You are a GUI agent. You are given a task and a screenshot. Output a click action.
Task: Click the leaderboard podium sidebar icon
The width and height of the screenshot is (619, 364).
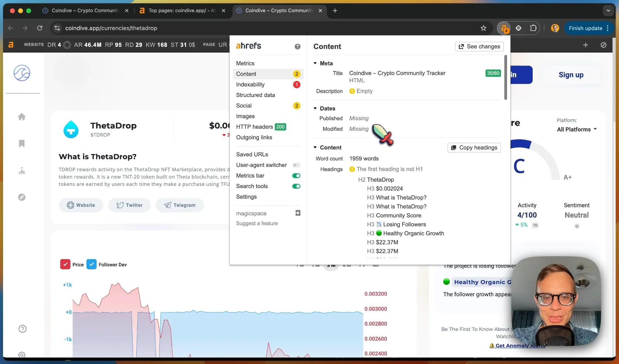(22, 171)
